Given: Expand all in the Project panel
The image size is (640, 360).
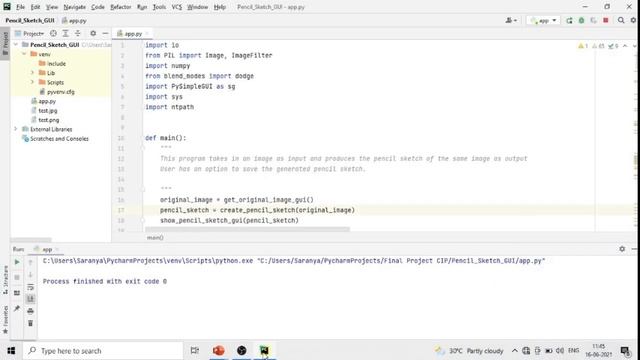Looking at the screenshot, I should pyautogui.click(x=65, y=33).
